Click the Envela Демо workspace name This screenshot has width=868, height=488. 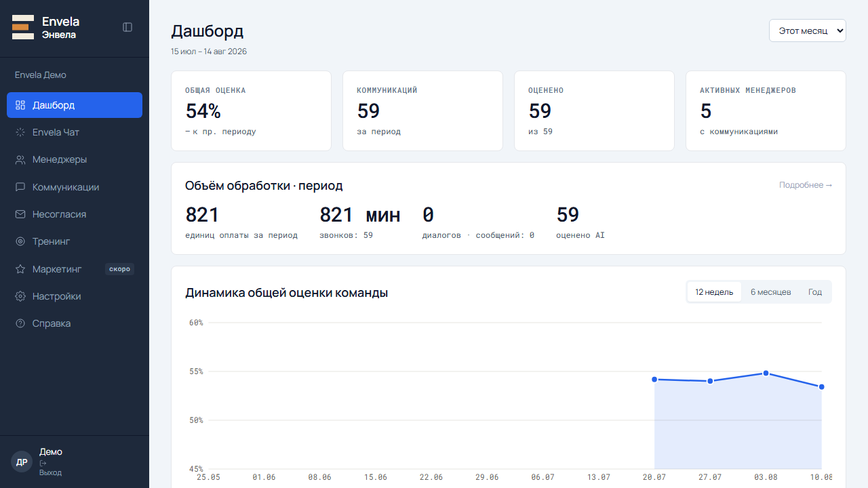click(x=41, y=75)
